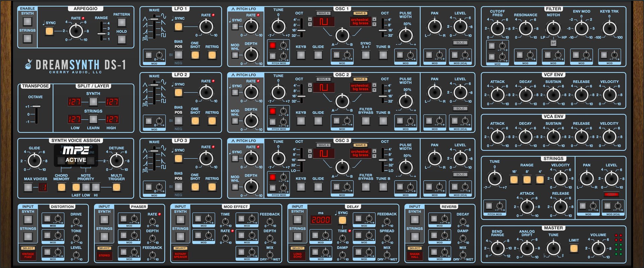Click the Arpeggio Rate knob

coord(76,31)
